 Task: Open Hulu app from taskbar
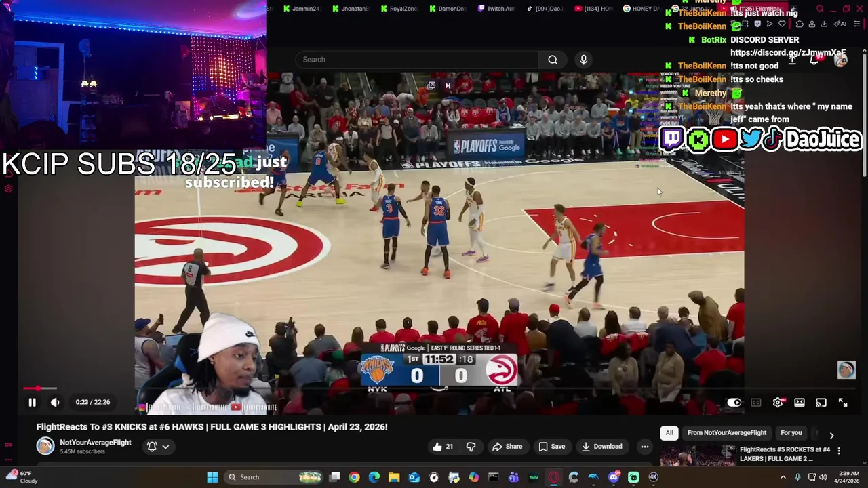pyautogui.click(x=534, y=477)
